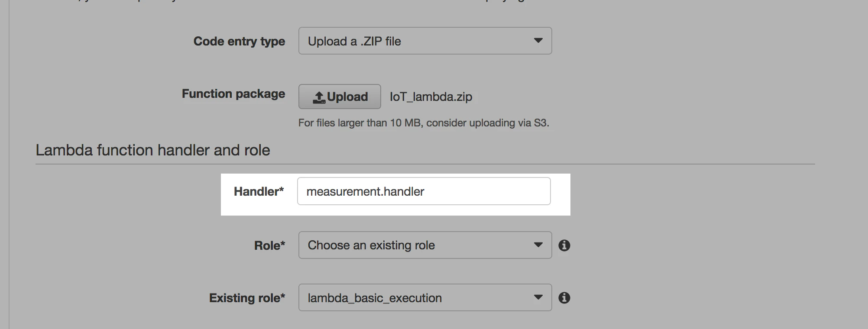Click the "Function package" label
The height and width of the screenshot is (329, 868).
click(233, 94)
